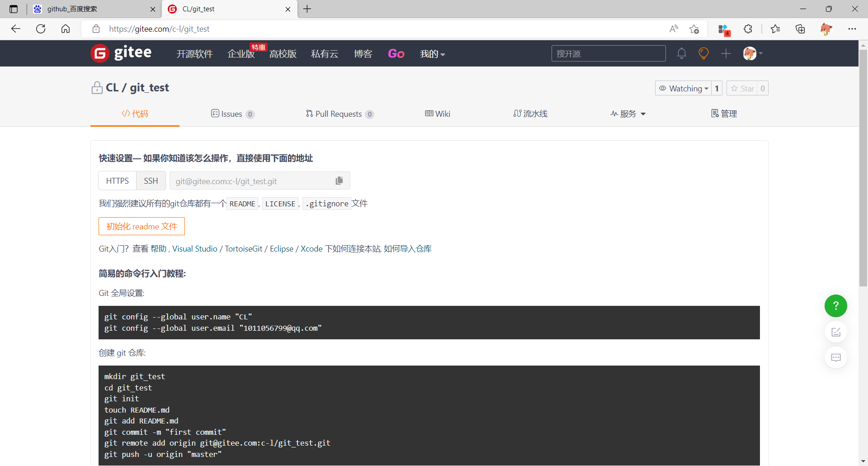Open the 管理 tab
Image resolution: width=868 pixels, height=466 pixels.
point(724,114)
